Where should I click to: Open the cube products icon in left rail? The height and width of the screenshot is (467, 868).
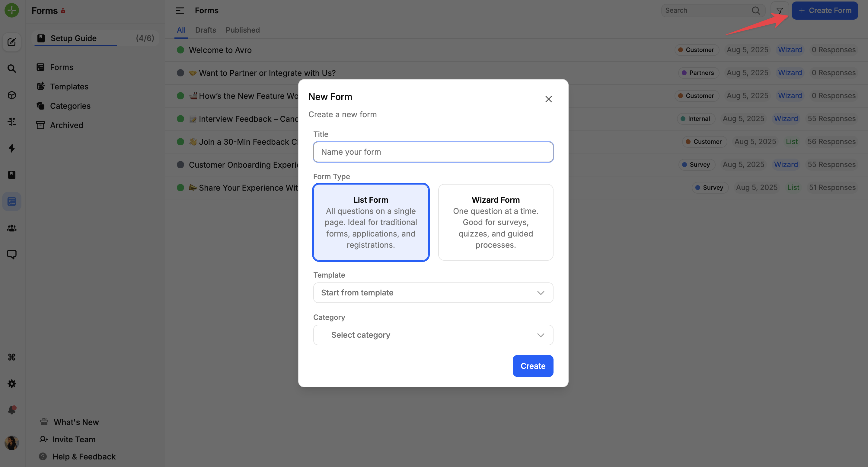click(12, 95)
